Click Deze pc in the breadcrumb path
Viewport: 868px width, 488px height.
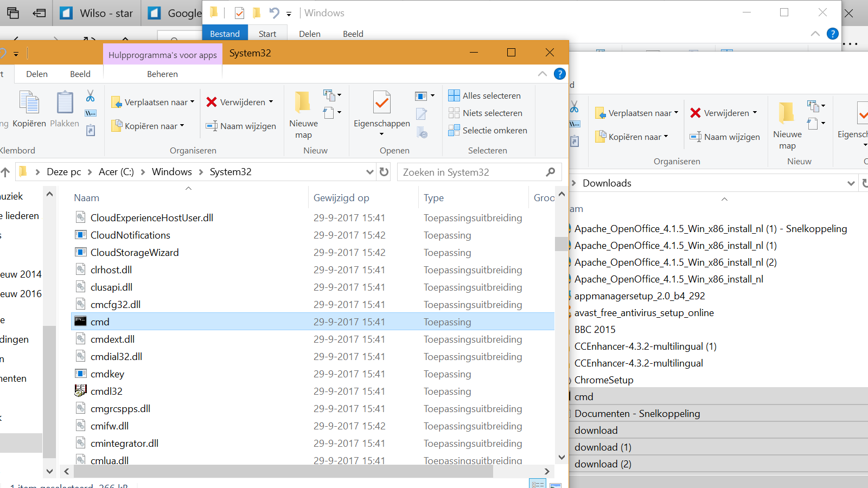(64, 172)
